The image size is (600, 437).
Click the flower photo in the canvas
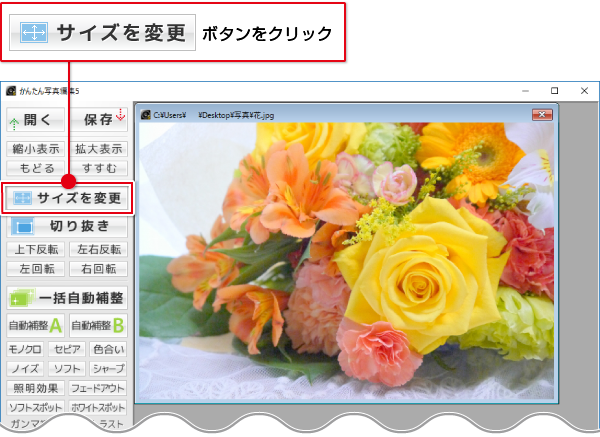tap(346, 261)
